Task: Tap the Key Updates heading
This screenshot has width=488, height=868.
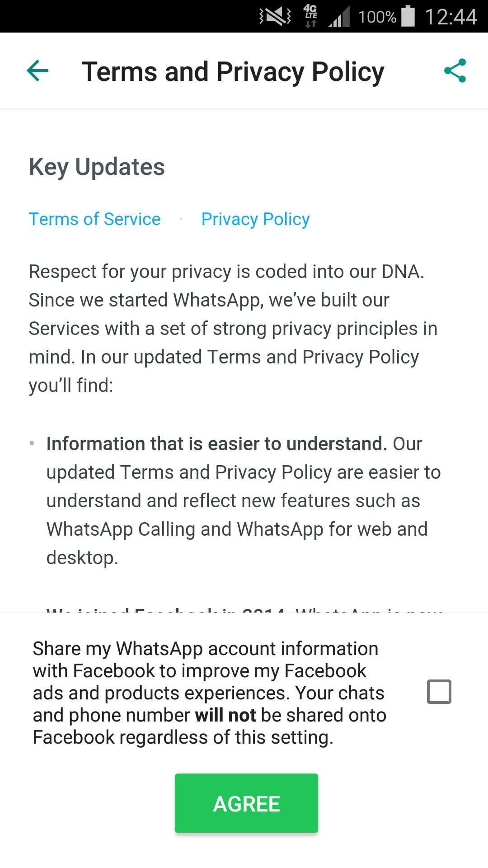Action: point(97,167)
